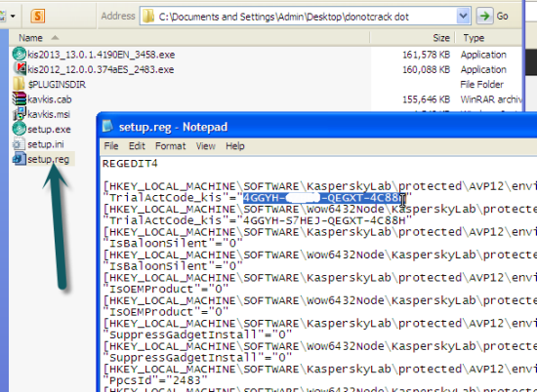537x392 pixels.
Task: Select file name kis2012_12.0.0.374aES_2483.exe
Action: tap(101, 70)
